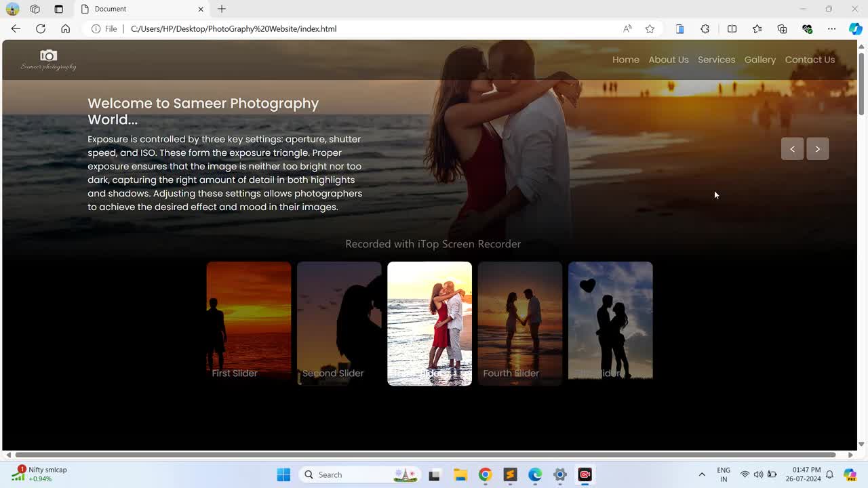This screenshot has width=868, height=488.
Task: Click the next slide arrow button
Action: tap(817, 149)
